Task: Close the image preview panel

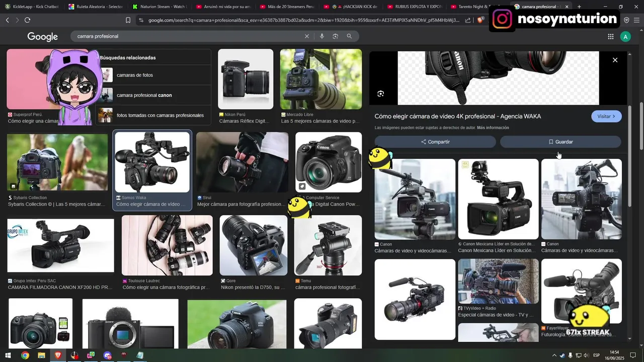Action: point(615,60)
